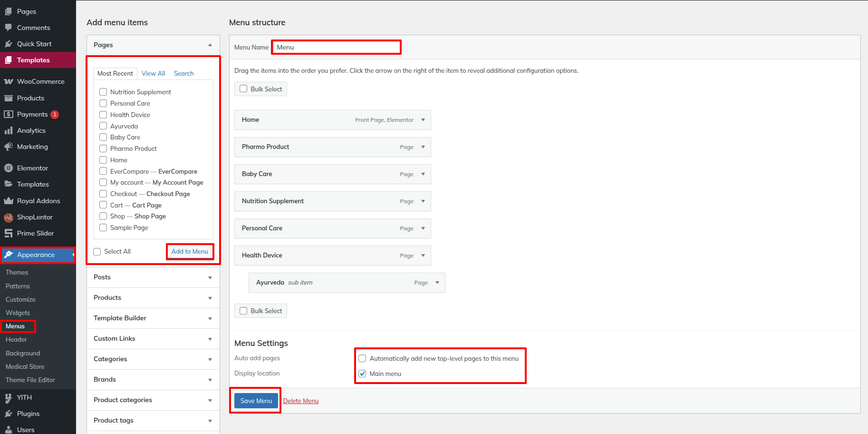Expand the Product categories panel

click(x=210, y=400)
